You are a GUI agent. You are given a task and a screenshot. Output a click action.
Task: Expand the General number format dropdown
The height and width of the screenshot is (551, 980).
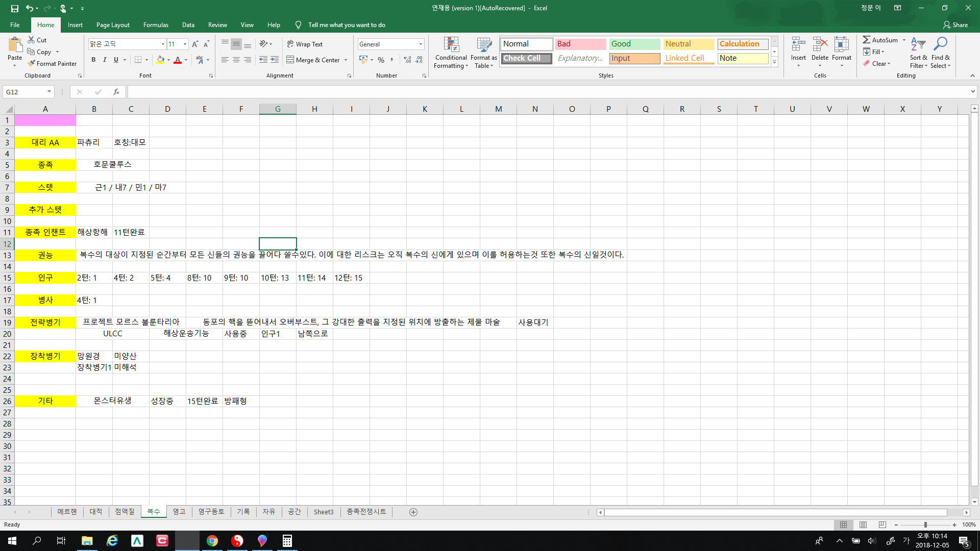[421, 44]
